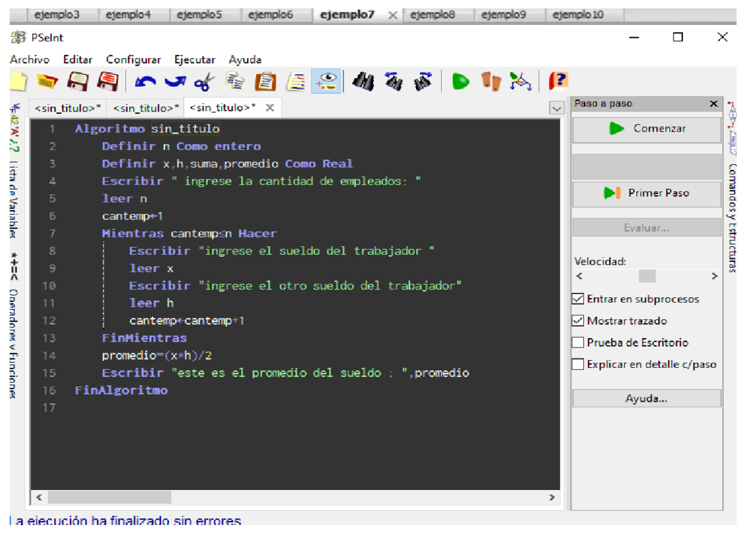
Task: Click the Open file folder icon
Action: [x=47, y=82]
